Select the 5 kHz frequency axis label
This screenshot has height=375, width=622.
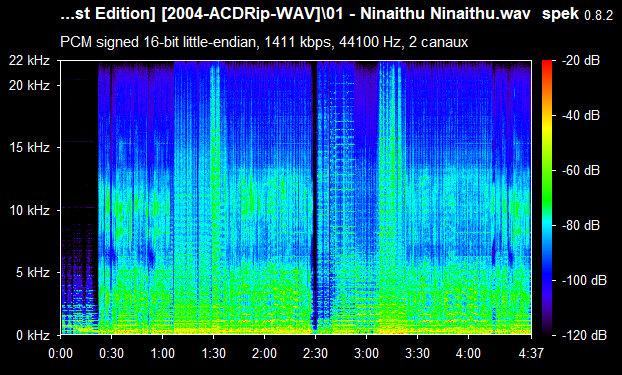pos(33,273)
